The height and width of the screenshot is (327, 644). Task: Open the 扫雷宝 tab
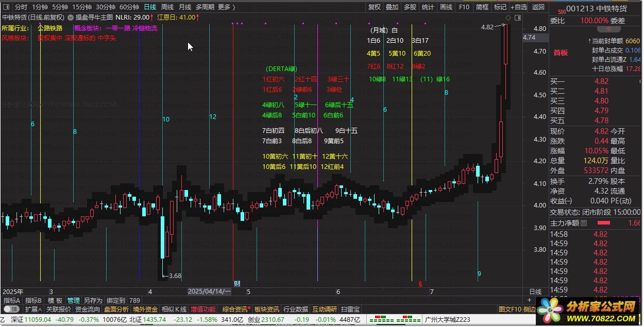[350, 309]
